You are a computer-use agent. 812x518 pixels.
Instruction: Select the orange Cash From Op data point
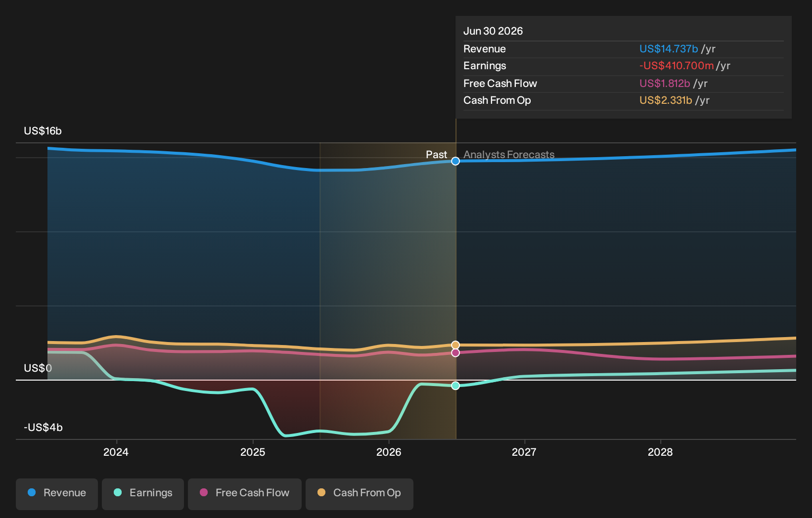455,345
